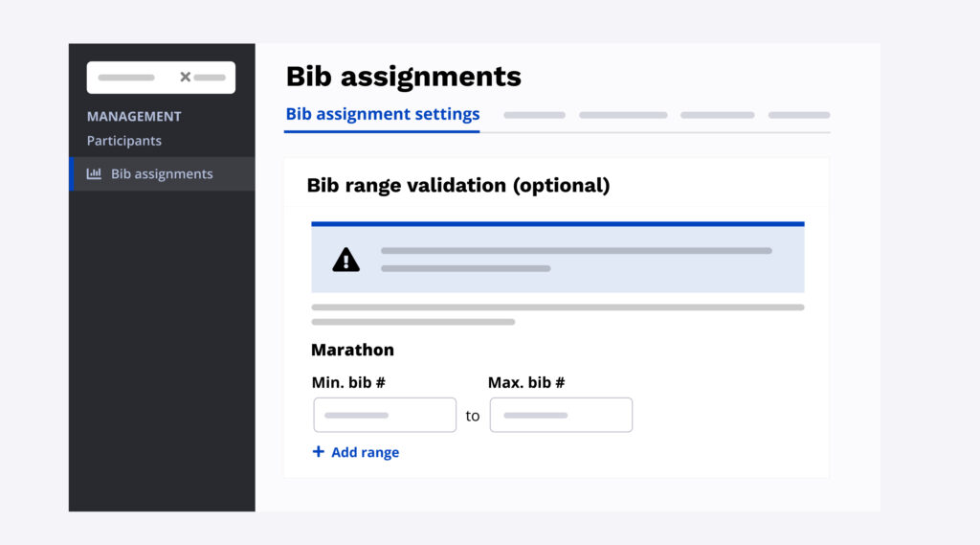Click into the Max. bib # field

[x=561, y=416]
